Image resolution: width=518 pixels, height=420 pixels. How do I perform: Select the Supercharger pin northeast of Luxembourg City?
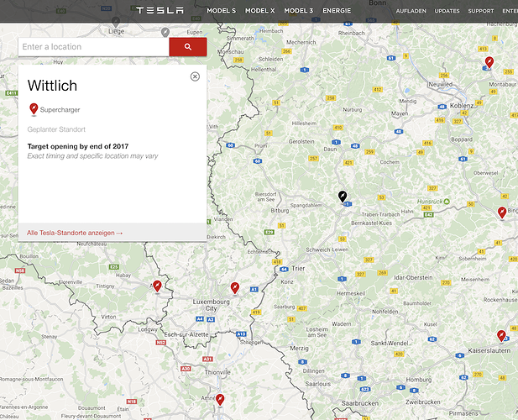coord(235,288)
